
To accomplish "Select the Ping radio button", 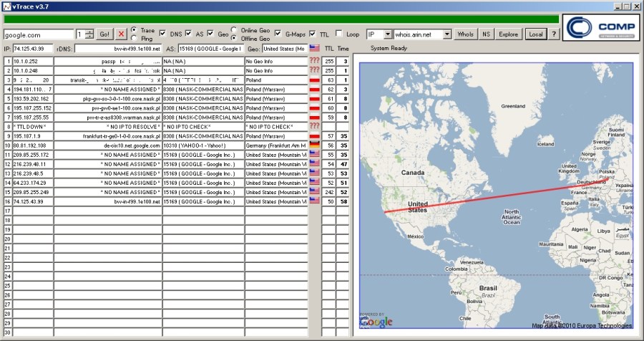I will tap(134, 38).
